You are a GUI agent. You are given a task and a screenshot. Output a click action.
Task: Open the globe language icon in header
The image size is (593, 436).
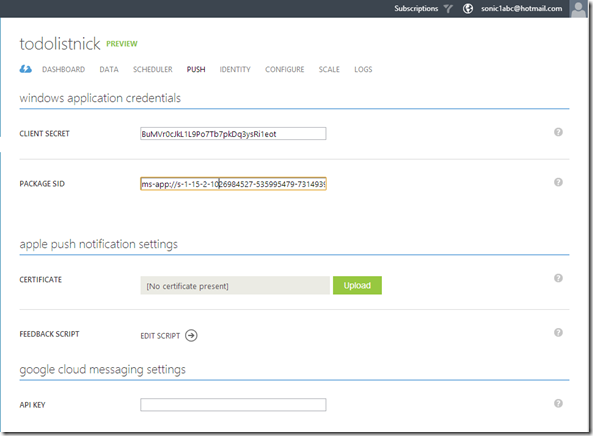[468, 8]
